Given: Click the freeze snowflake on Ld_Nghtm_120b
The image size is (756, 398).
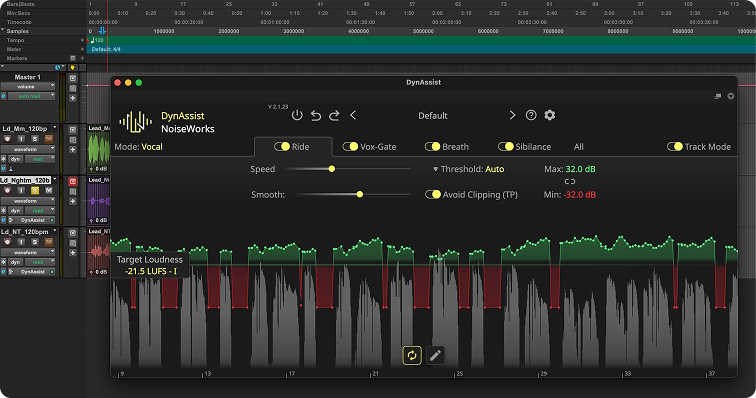Looking at the screenshot, I should point(3,210).
